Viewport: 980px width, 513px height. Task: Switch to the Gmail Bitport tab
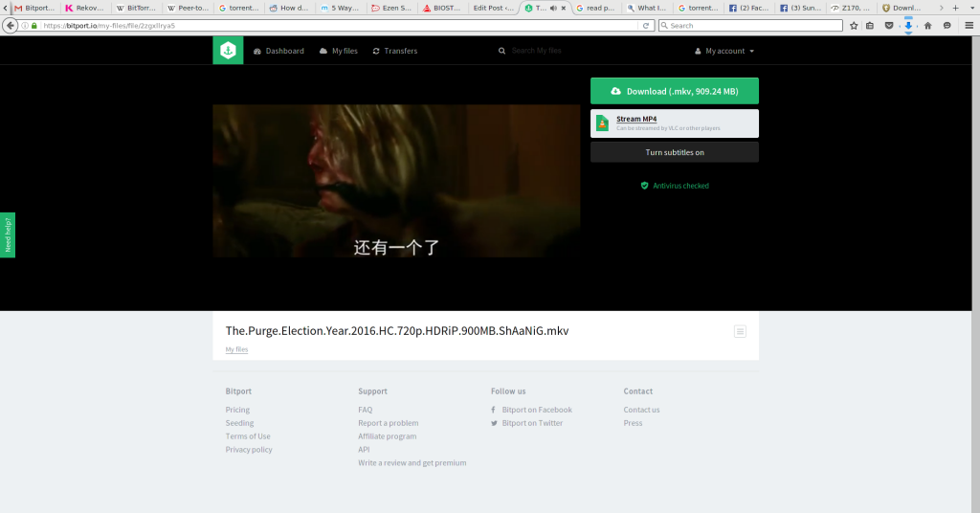pyautogui.click(x=35, y=8)
